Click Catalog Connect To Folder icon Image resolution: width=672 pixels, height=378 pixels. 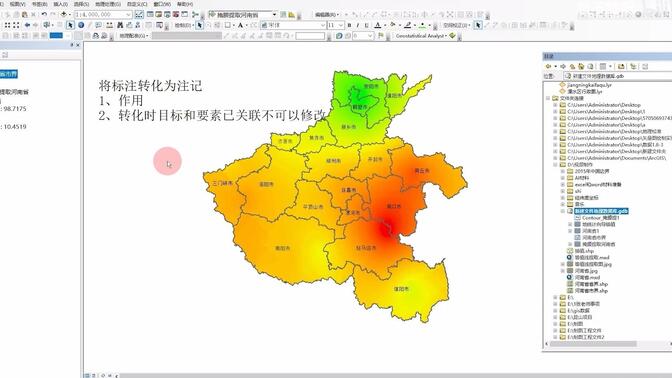point(621,66)
